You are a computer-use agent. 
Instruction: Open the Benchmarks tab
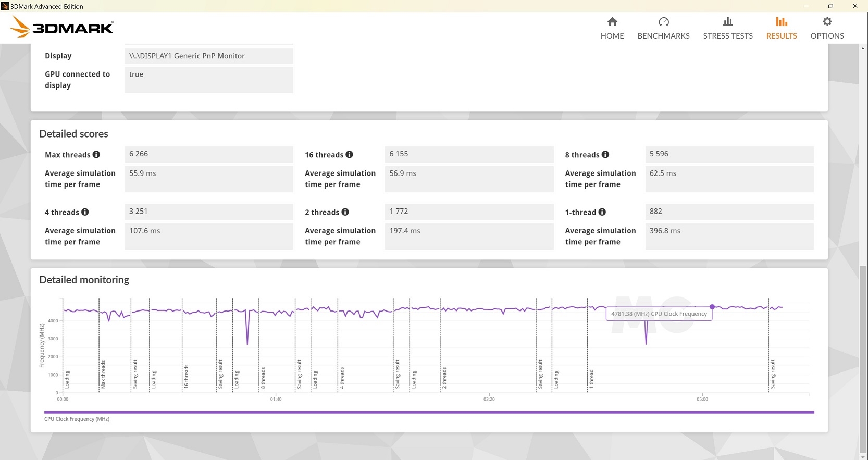663,28
